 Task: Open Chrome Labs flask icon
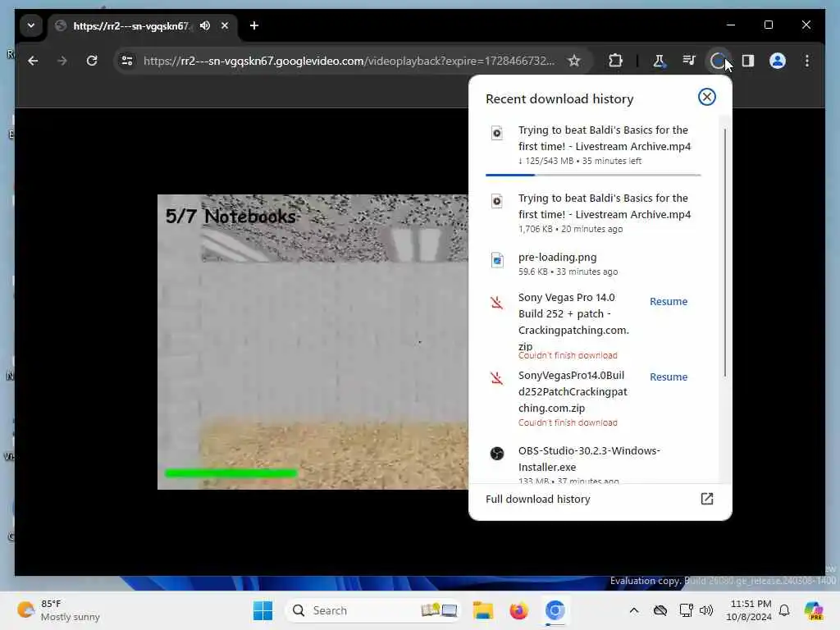(x=659, y=61)
